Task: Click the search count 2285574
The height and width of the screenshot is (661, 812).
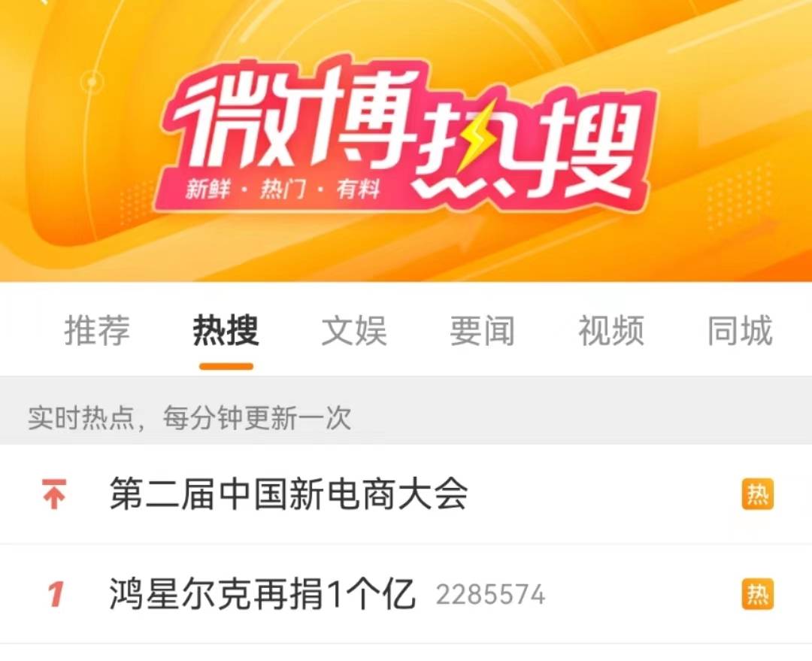Action: [x=490, y=595]
